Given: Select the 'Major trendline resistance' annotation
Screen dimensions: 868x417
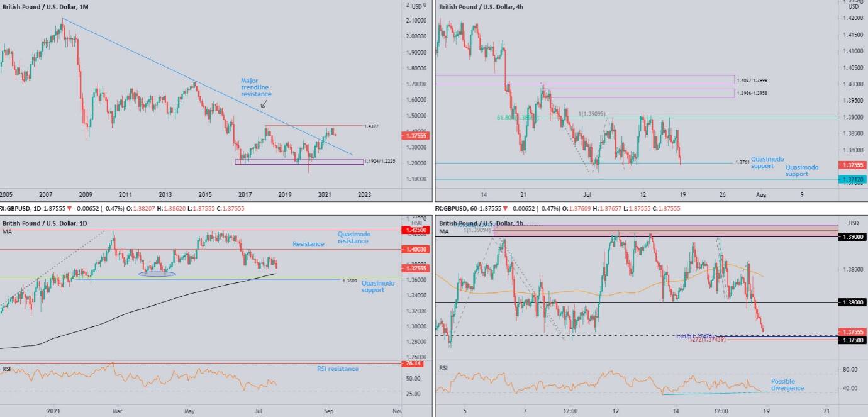Looking at the screenshot, I should tap(257, 87).
